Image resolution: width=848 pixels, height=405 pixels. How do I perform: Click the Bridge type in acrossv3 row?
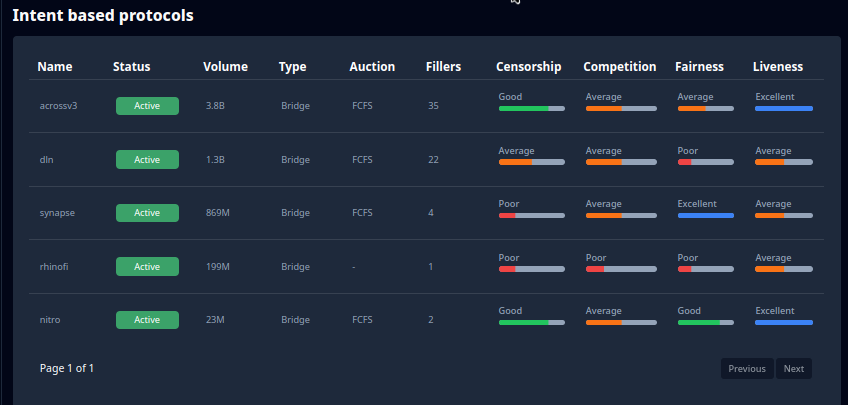[x=295, y=106]
